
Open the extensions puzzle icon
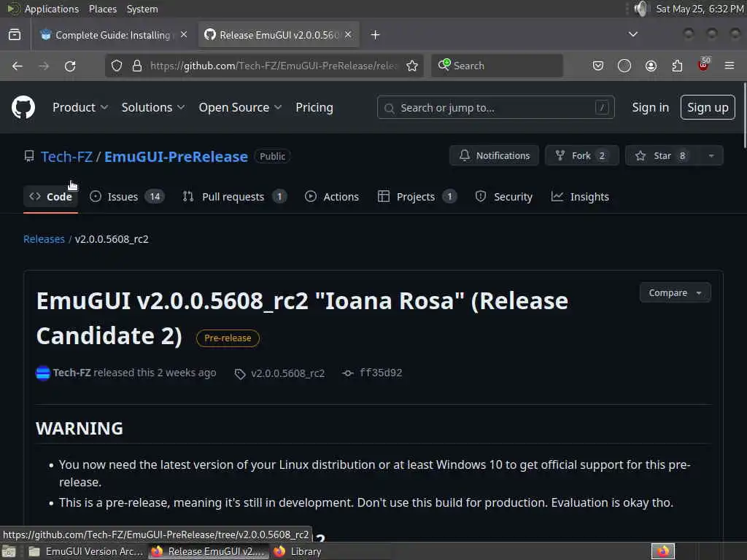(x=677, y=66)
